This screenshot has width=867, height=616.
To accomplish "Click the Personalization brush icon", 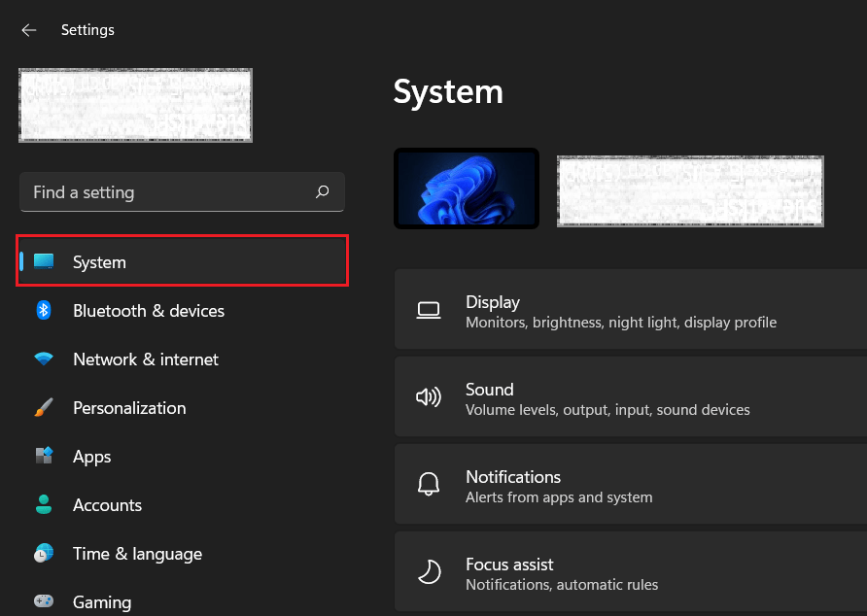I will (x=44, y=408).
